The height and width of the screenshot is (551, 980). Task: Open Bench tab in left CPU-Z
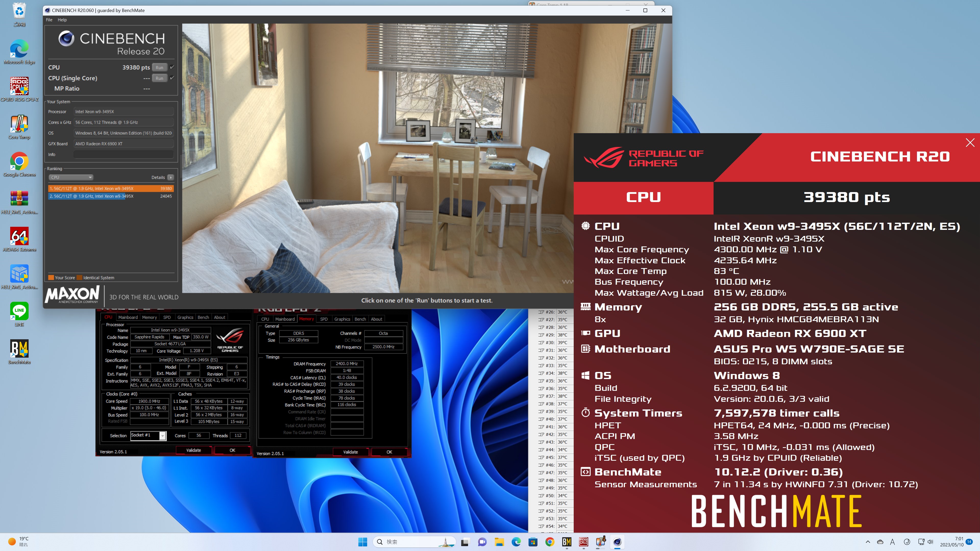tap(203, 317)
